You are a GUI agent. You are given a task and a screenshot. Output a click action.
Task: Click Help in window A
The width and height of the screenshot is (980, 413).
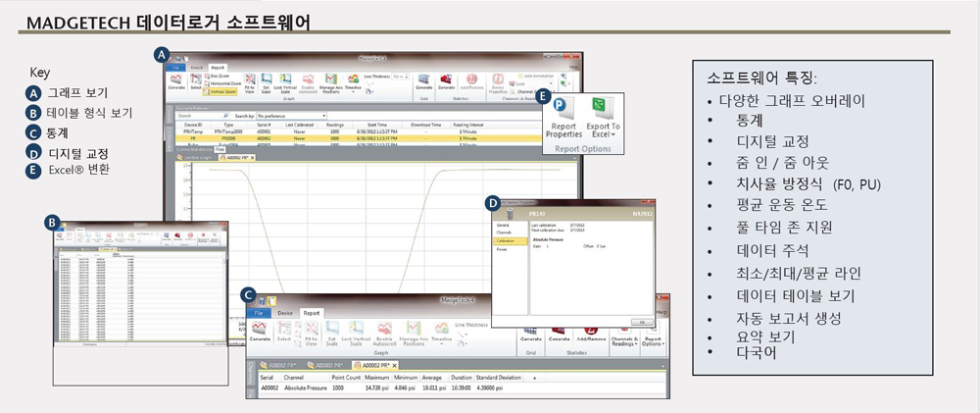click(573, 67)
